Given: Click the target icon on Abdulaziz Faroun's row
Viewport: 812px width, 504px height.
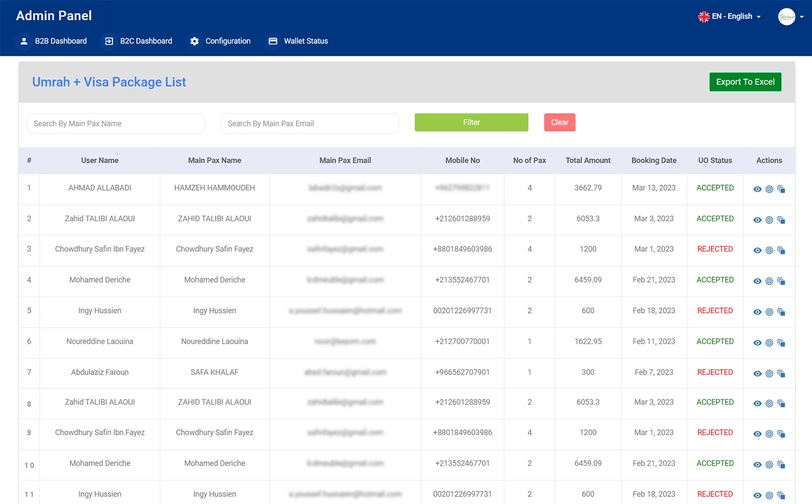Looking at the screenshot, I should point(769,373).
